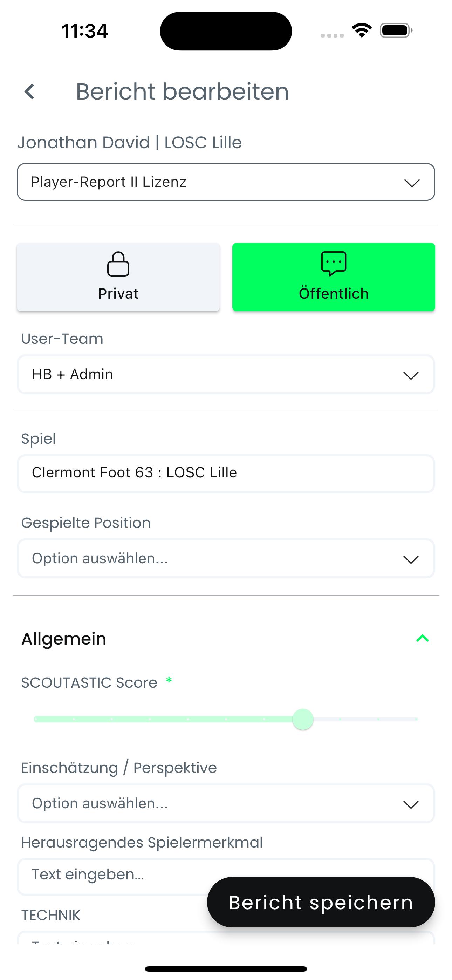Tap the battery status icon

[396, 30]
